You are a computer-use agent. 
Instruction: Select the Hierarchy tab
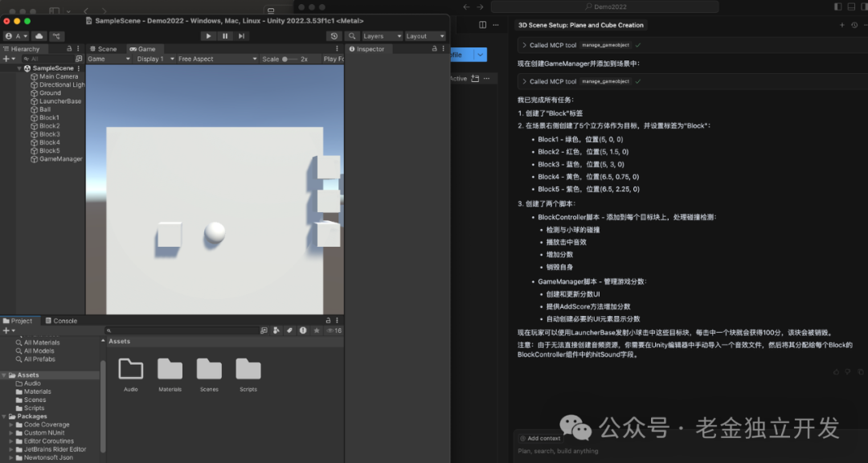point(21,49)
